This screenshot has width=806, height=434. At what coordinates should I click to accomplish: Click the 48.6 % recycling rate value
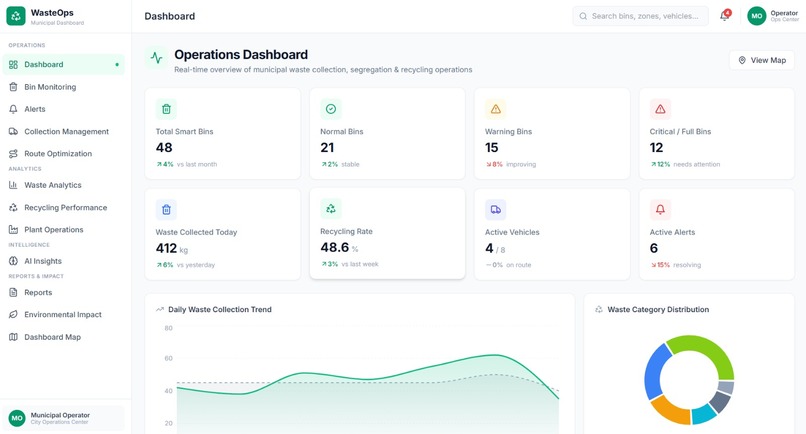[339, 248]
